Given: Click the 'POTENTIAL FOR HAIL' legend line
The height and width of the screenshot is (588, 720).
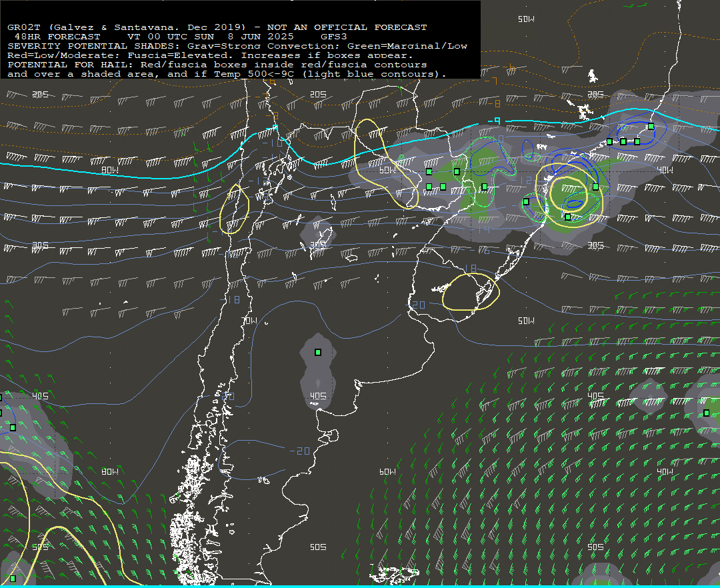Looking at the screenshot, I should (217, 65).
